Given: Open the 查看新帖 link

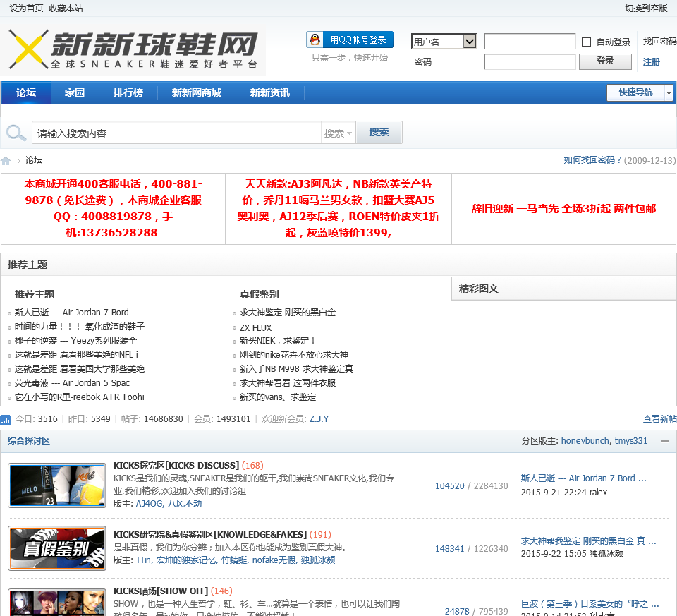Looking at the screenshot, I should (659, 419).
